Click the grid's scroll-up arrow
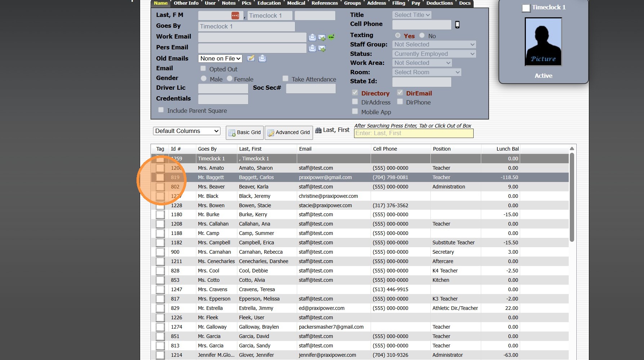 coord(572,148)
